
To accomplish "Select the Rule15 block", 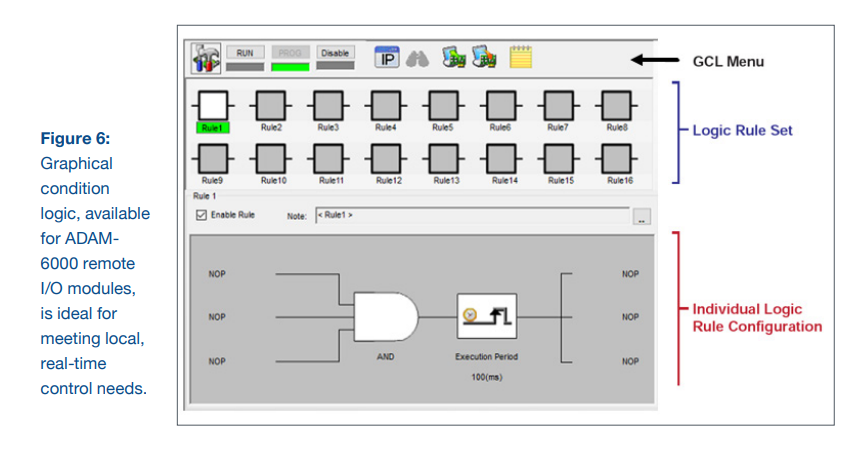I will click(x=559, y=159).
